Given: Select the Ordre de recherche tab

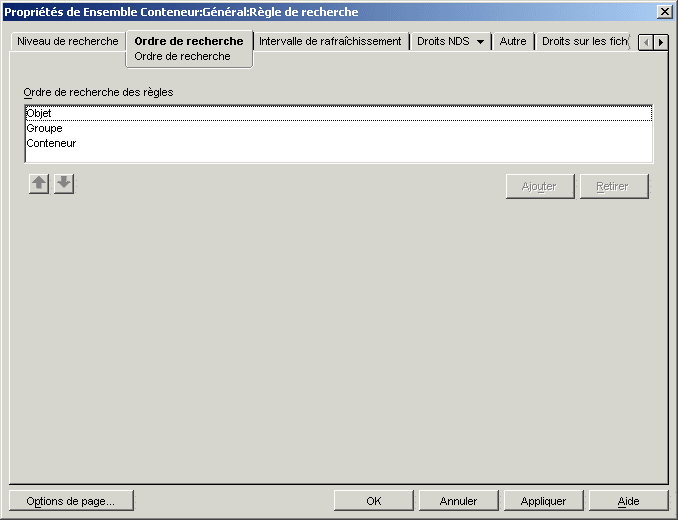Looking at the screenshot, I should [189, 41].
